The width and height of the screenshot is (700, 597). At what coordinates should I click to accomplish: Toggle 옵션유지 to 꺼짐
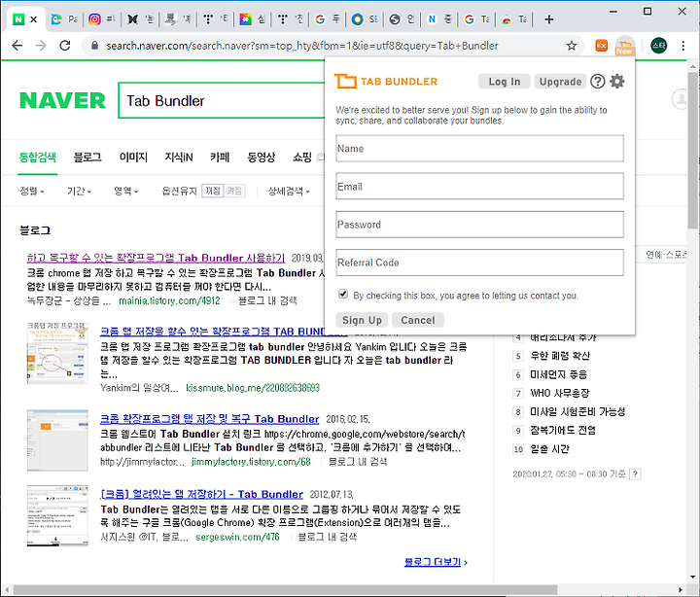point(213,192)
